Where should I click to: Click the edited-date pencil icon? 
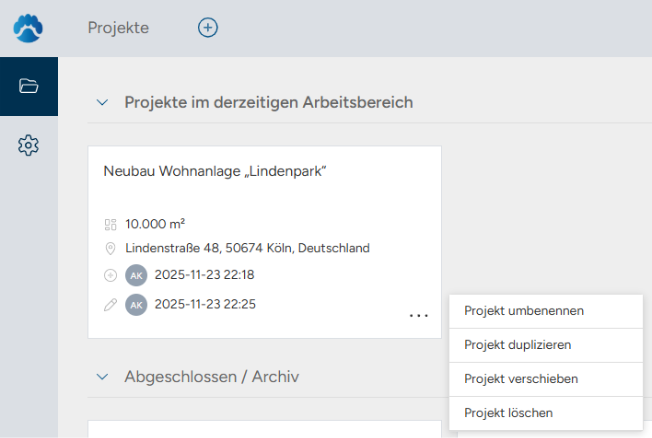[x=110, y=304]
